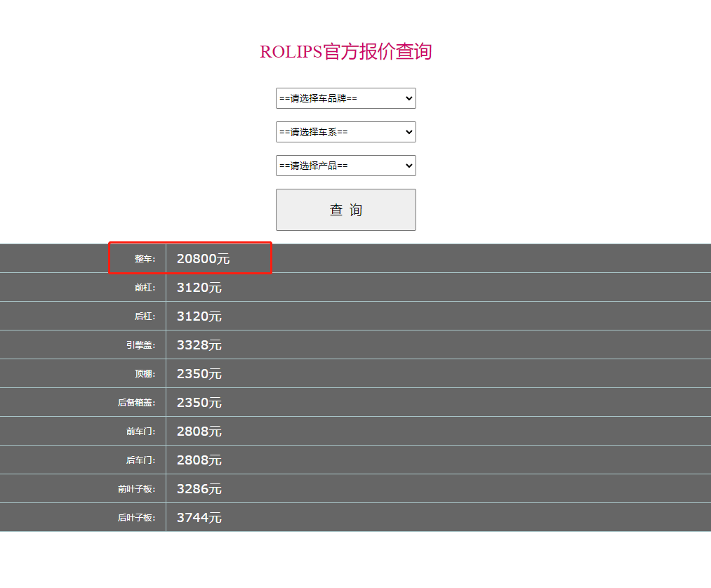Select the 引擎盖 row label
Viewport: 711px width, 588px height.
[x=140, y=345]
